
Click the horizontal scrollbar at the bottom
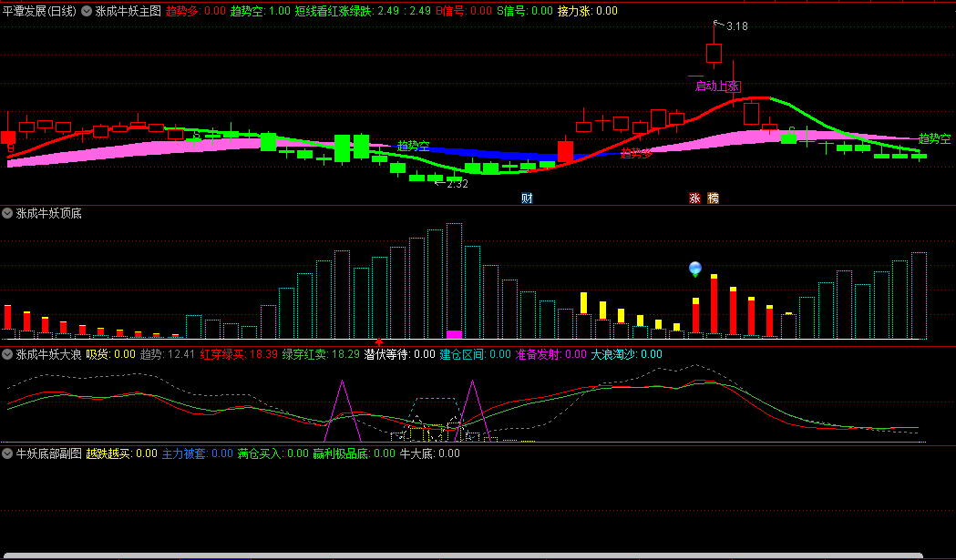(462, 556)
